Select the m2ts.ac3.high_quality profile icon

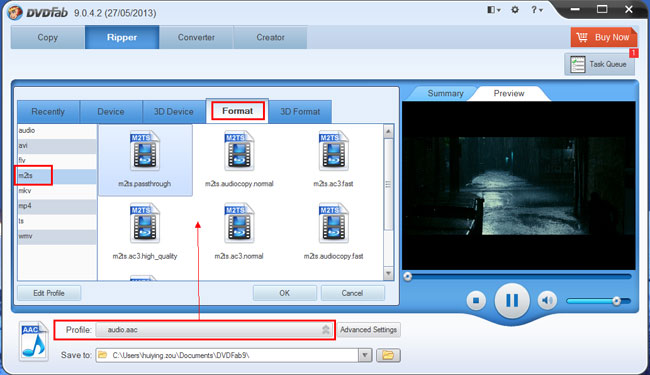click(x=145, y=223)
